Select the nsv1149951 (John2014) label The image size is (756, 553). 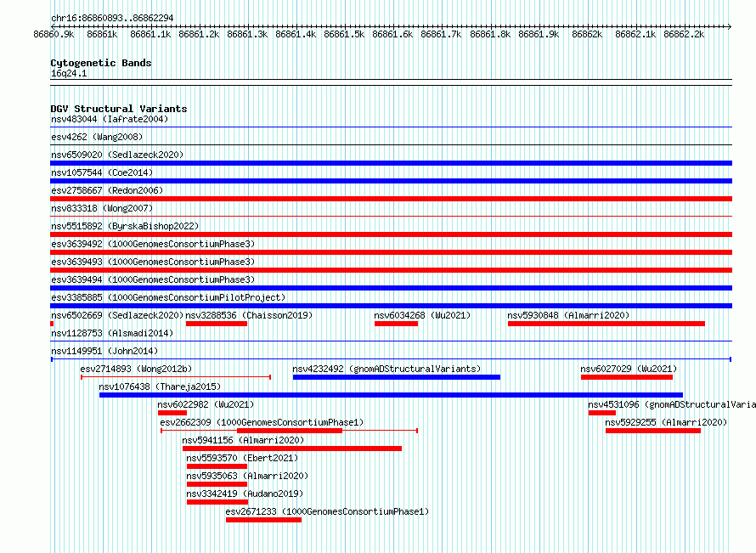click(x=104, y=351)
